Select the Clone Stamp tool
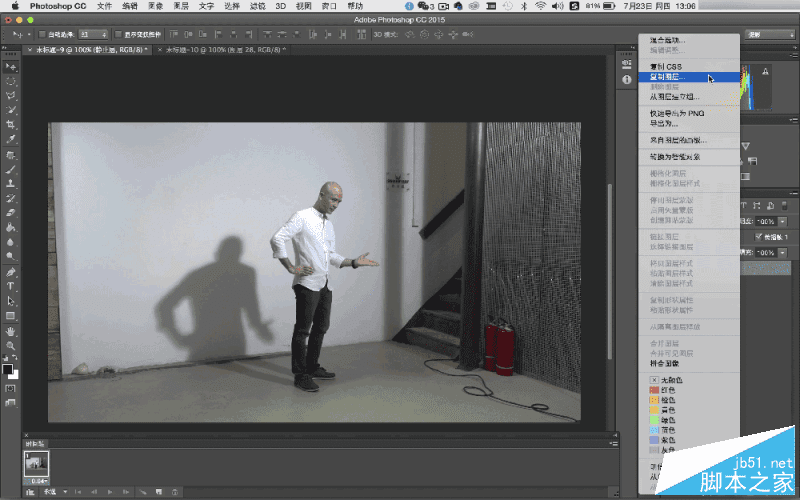800x500 pixels. (x=10, y=184)
